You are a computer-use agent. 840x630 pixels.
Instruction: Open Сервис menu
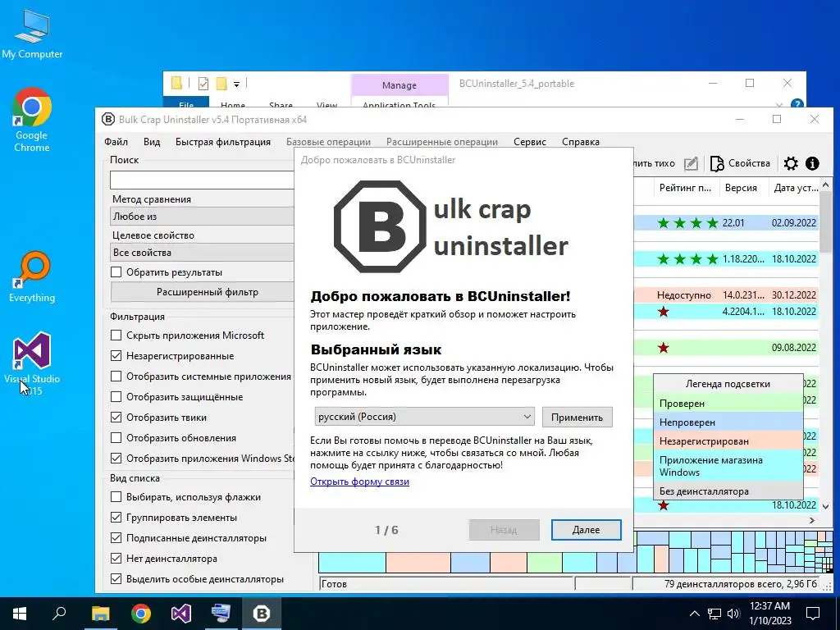click(530, 142)
